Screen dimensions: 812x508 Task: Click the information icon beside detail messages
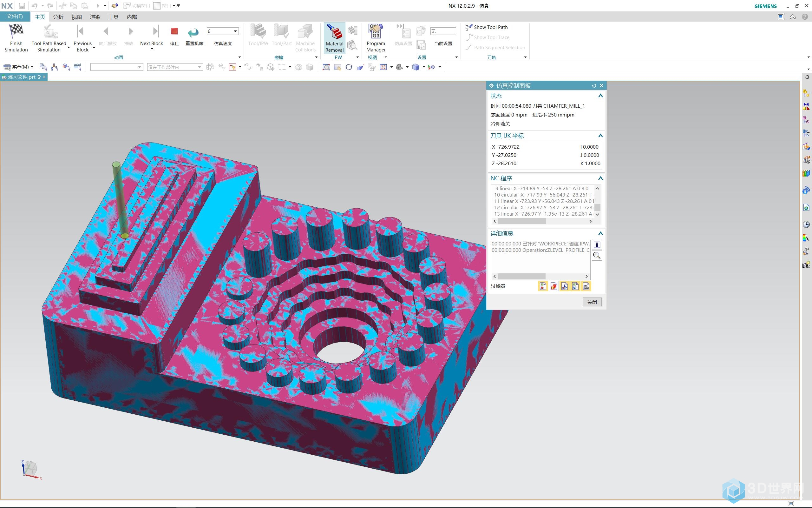597,244
